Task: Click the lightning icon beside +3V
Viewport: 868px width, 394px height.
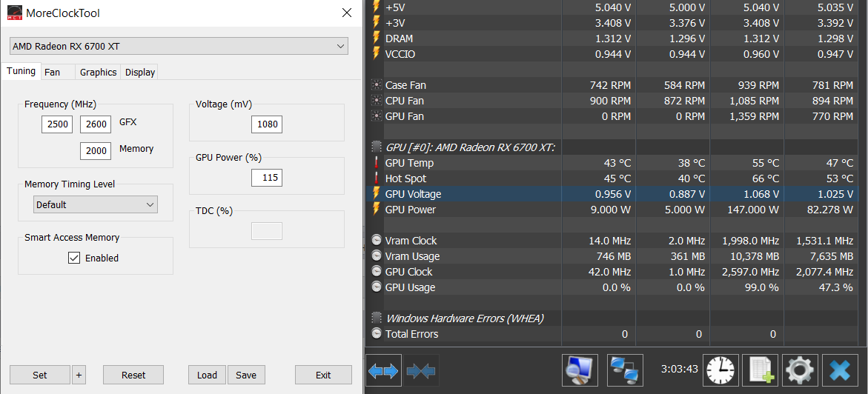Action: 377,23
